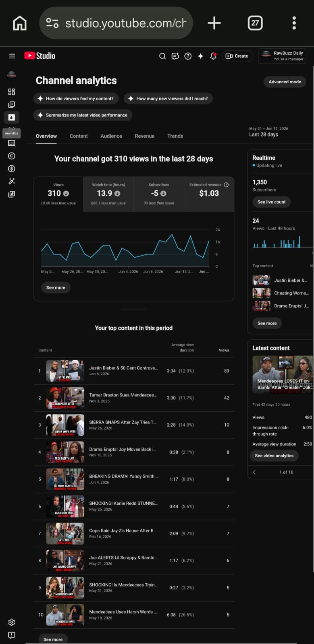Open the help question mark icon
This screenshot has height=644, width=314.
[x=188, y=56]
